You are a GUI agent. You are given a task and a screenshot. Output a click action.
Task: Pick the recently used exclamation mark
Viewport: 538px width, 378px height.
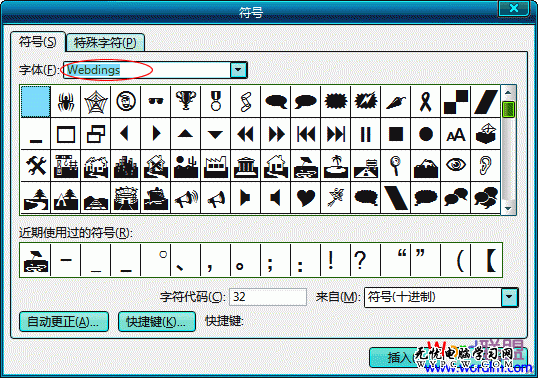[x=331, y=260]
